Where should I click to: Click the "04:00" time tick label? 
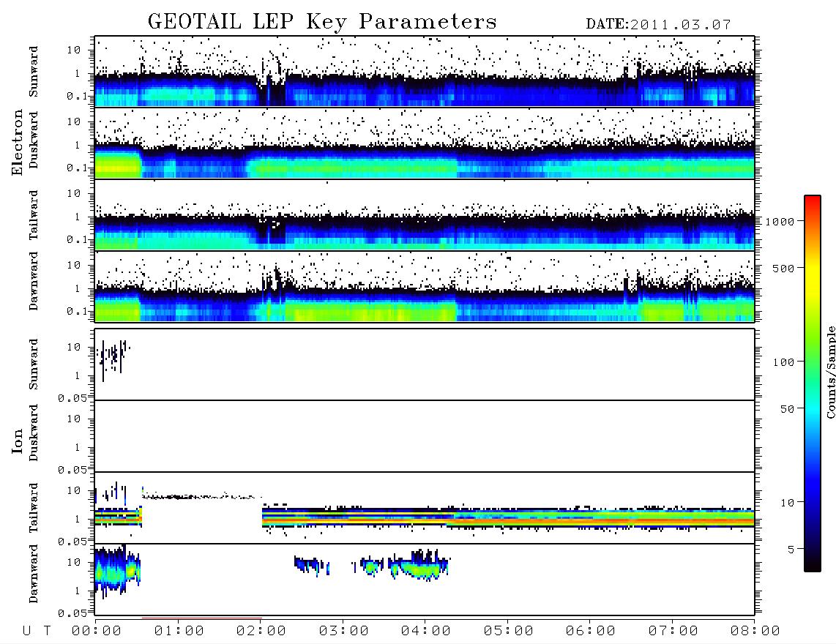pyautogui.click(x=426, y=632)
